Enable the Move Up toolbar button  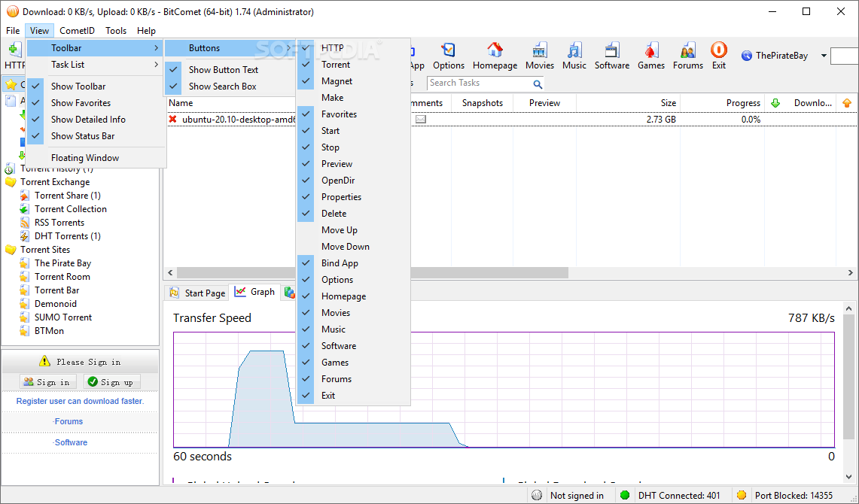tap(353, 230)
